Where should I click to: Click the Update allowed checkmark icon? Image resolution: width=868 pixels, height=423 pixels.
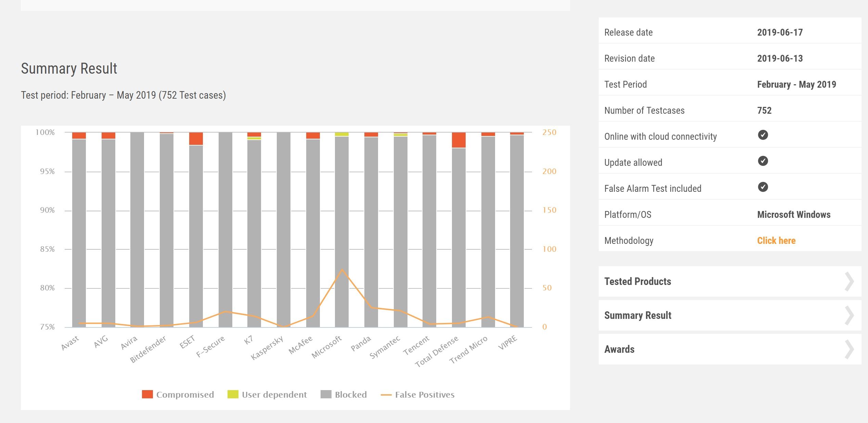[x=763, y=161]
